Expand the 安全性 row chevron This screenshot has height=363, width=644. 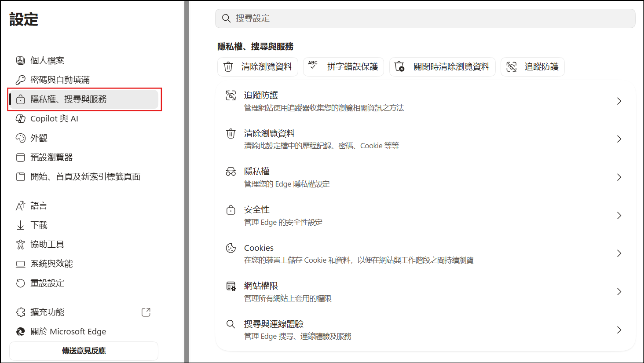tap(619, 216)
